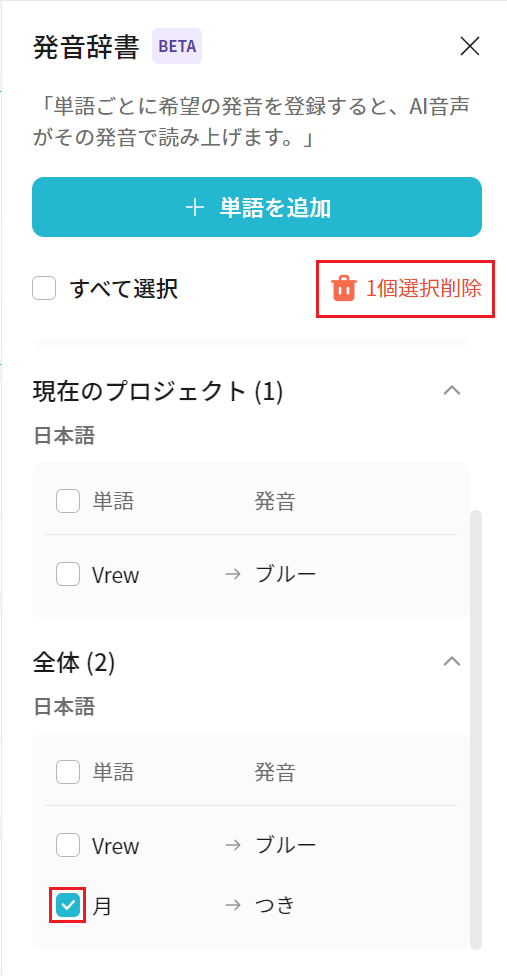The image size is (507, 976).
Task: Collapse the 現在のプロジェクト (1) section chevron
Action: pyautogui.click(x=452, y=391)
